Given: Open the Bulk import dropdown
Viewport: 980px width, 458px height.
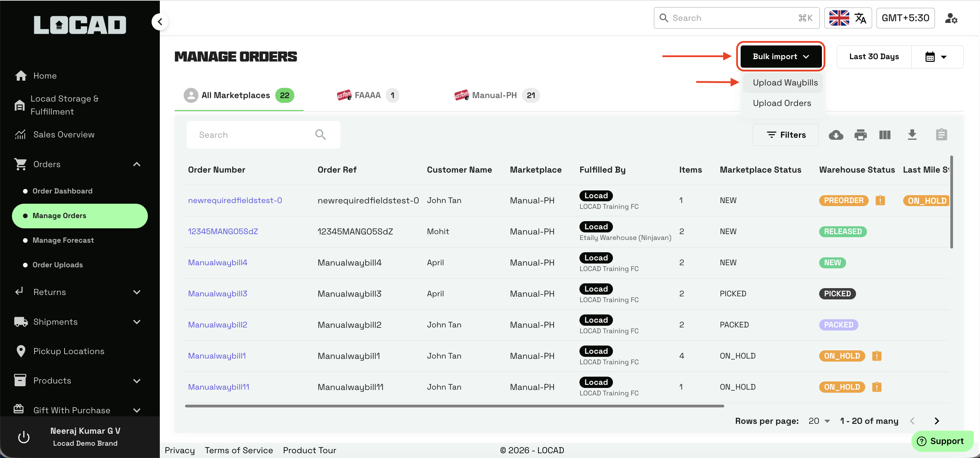Looking at the screenshot, I should click(780, 56).
